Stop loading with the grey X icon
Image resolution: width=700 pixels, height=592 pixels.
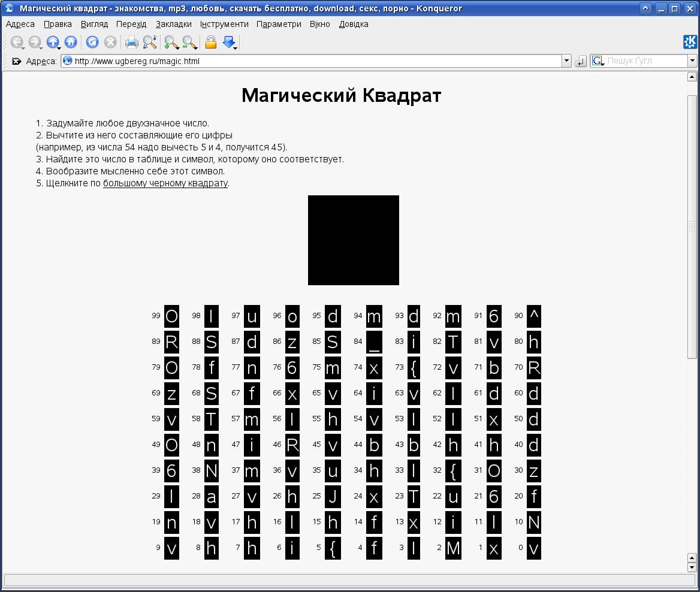[x=110, y=42]
